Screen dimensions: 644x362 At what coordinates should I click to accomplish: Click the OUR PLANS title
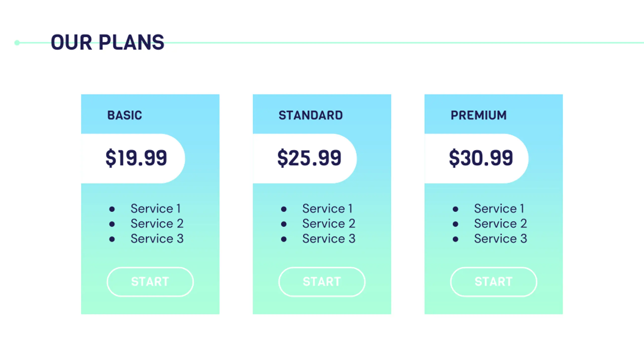click(108, 42)
